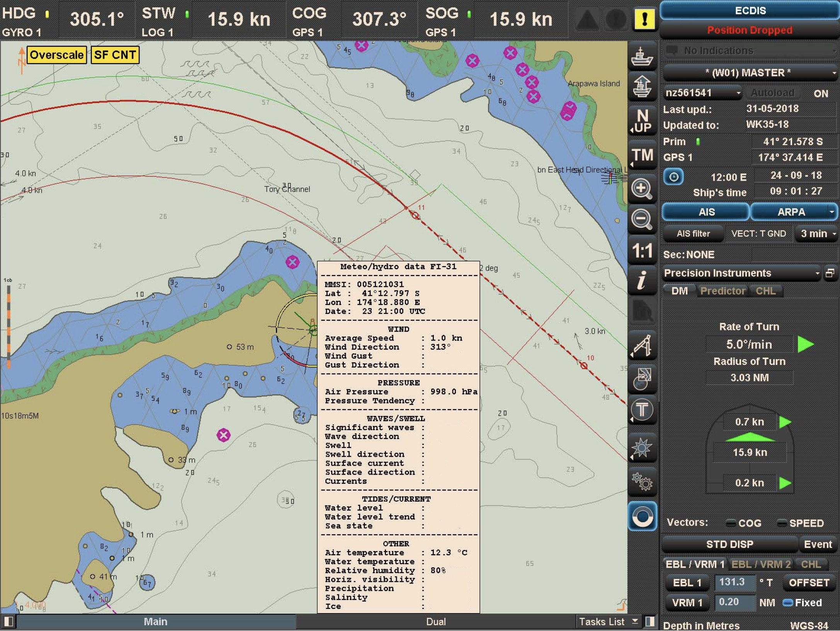Click the 1:1 original scale icon

[642, 251]
